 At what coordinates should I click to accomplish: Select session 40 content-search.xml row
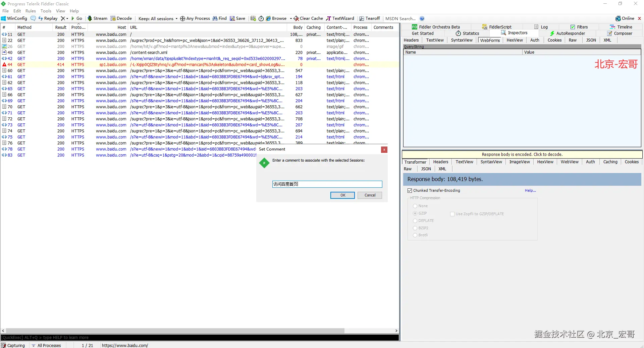[200, 53]
